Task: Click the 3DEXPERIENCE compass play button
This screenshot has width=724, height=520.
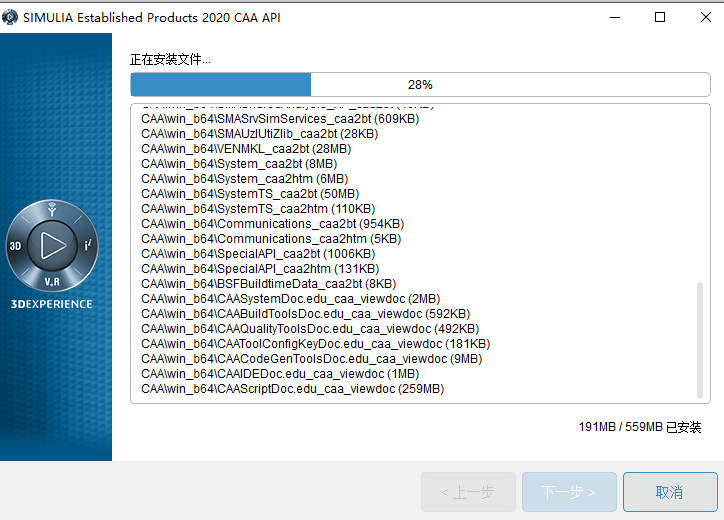Action: tap(52, 245)
